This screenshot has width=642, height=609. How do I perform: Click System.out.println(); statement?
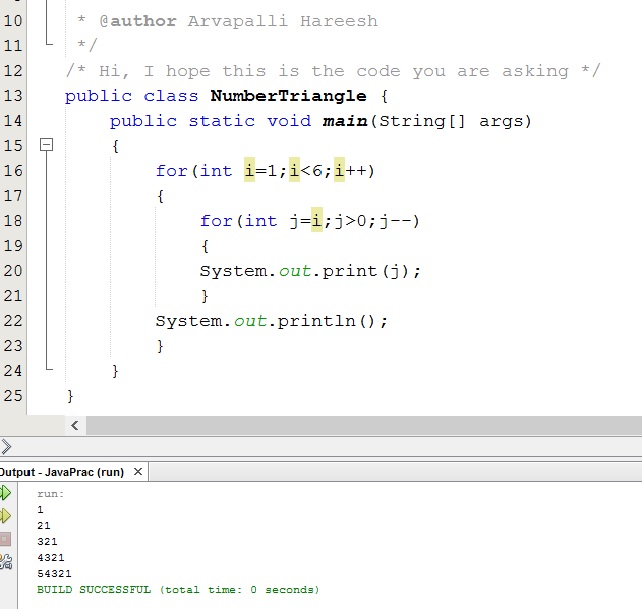[x=271, y=321]
